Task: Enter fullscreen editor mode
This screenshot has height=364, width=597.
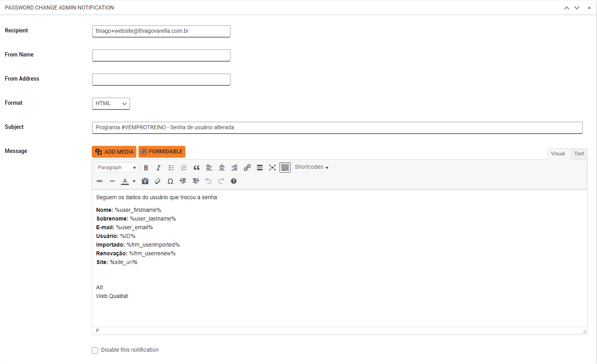Action: pos(272,168)
